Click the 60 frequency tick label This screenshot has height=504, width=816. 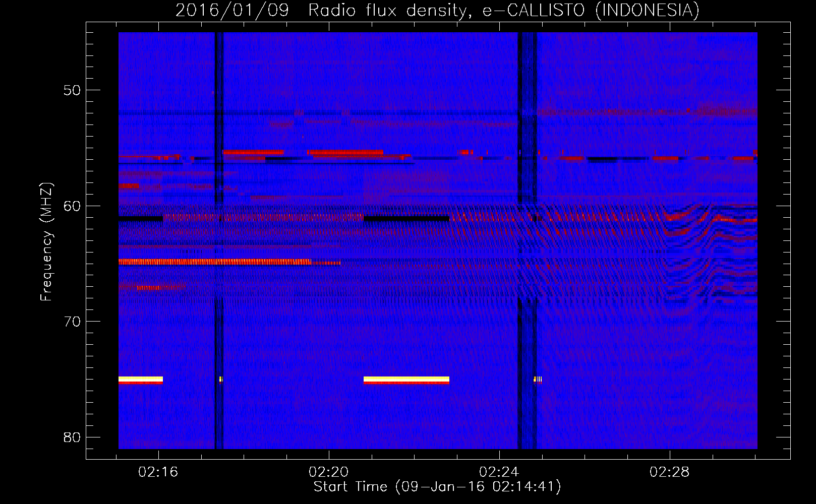[x=72, y=206]
